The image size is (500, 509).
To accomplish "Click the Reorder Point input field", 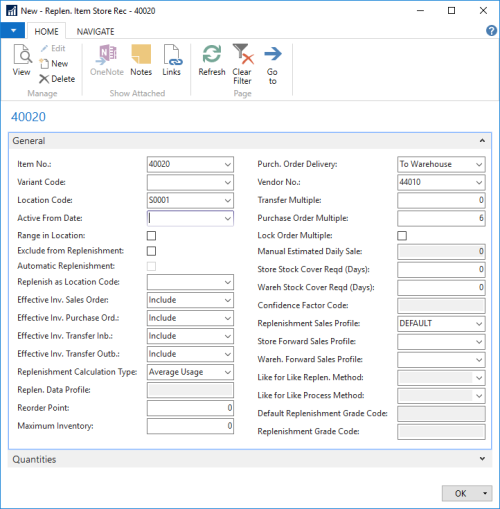I will tap(190, 408).
